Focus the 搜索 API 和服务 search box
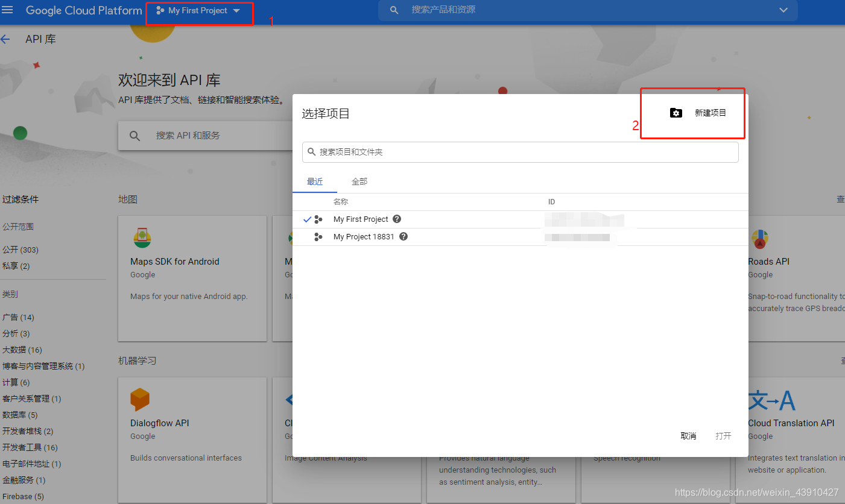The height and width of the screenshot is (504, 845). coord(205,136)
